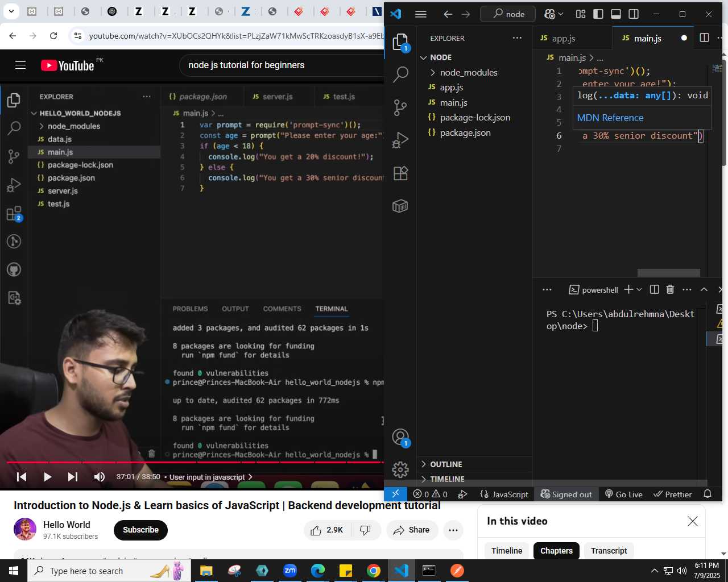Switch to the app.js editor tab
Viewport: 728px width, 582px height.
[573, 38]
